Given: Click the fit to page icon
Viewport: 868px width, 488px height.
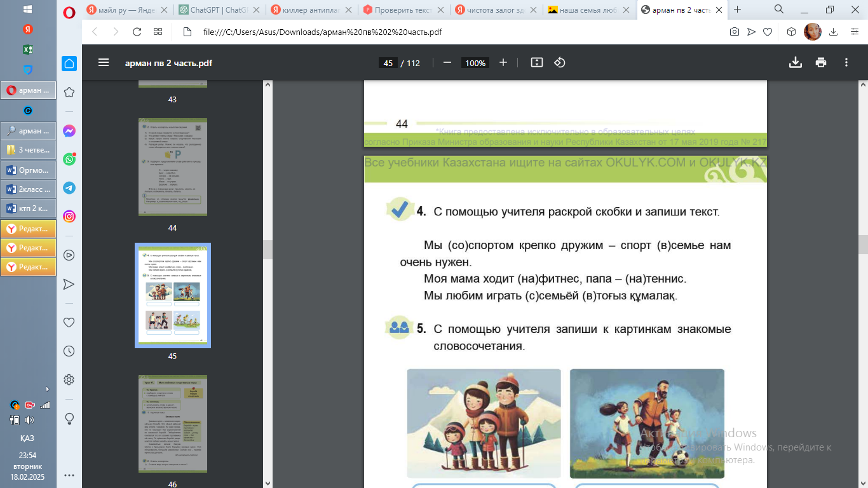Looking at the screenshot, I should click(x=537, y=63).
